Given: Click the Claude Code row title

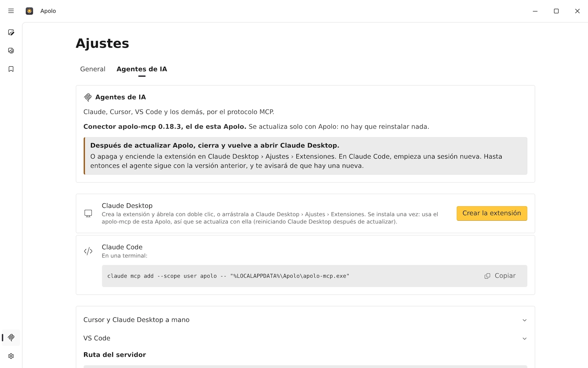Looking at the screenshot, I should coord(122,247).
